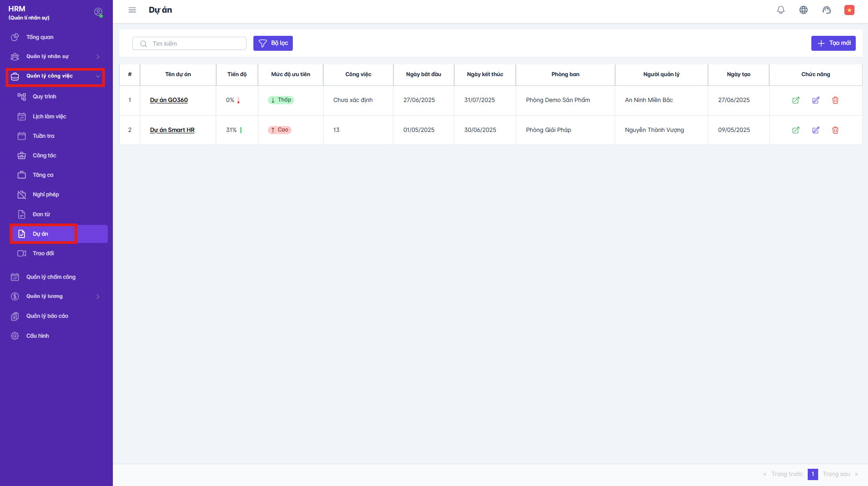Click the Vietnam flag icon
868x486 pixels.
[x=849, y=10]
